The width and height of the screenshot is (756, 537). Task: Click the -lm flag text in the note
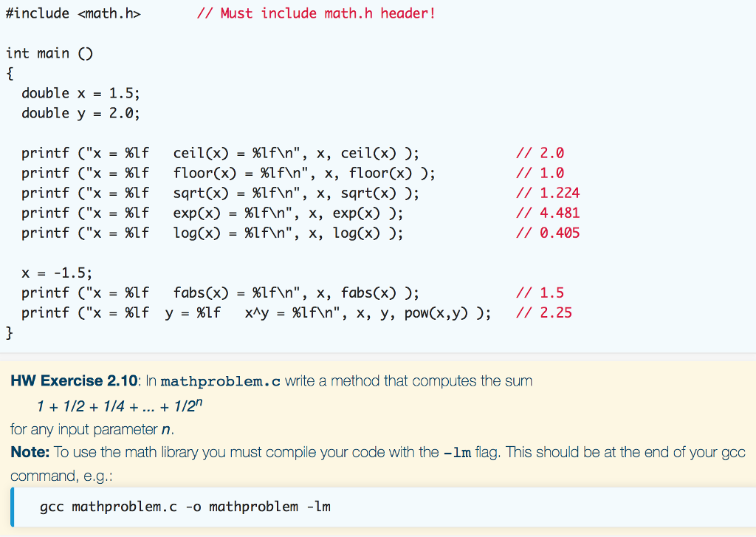coord(456,452)
